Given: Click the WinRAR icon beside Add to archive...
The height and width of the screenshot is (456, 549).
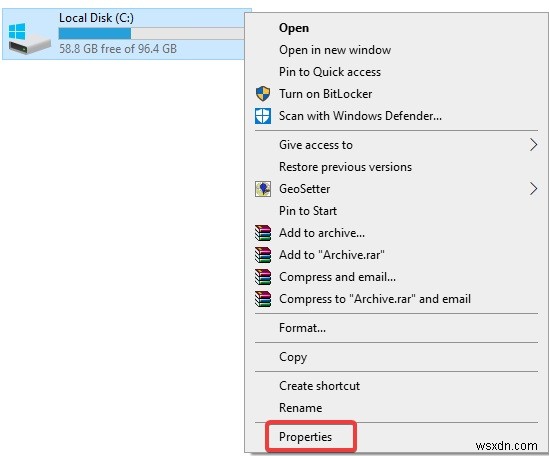Looking at the screenshot, I should point(263,233).
